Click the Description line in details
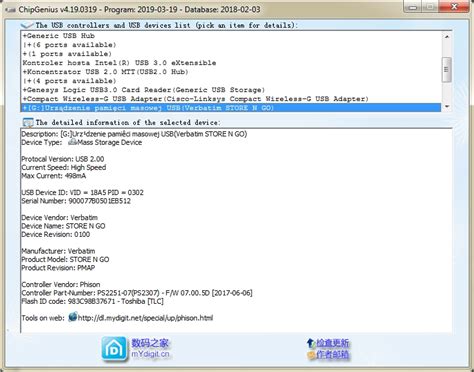The image size is (474, 372). pos(134,134)
